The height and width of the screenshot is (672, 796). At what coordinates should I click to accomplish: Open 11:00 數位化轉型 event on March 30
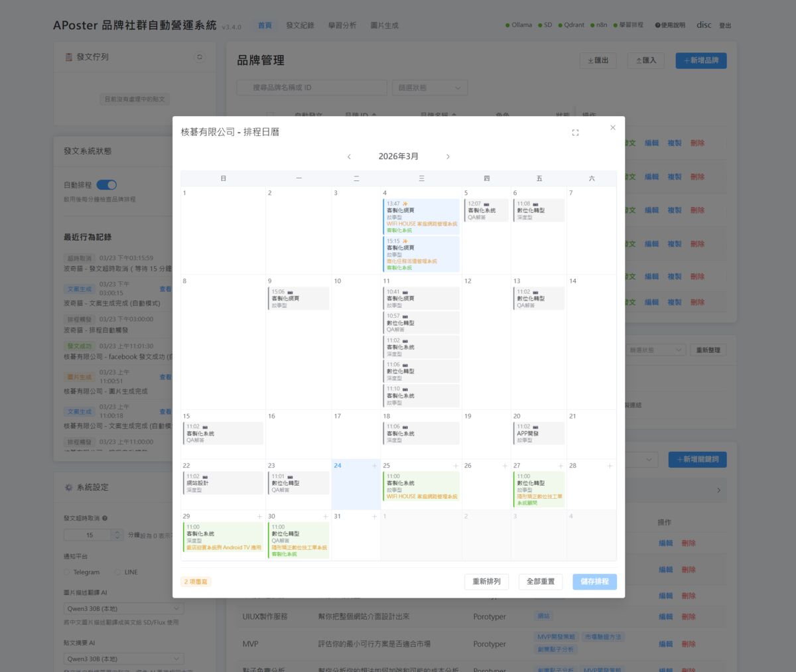tap(298, 540)
